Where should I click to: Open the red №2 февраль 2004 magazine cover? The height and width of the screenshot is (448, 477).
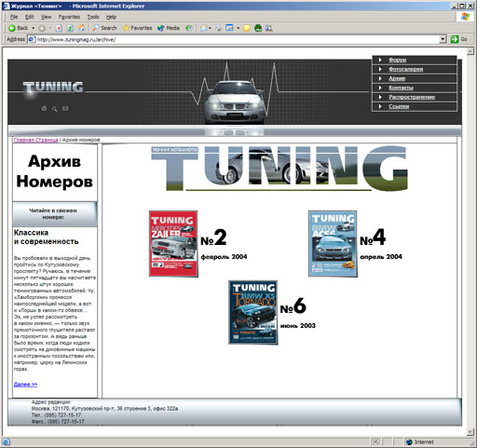click(x=173, y=244)
